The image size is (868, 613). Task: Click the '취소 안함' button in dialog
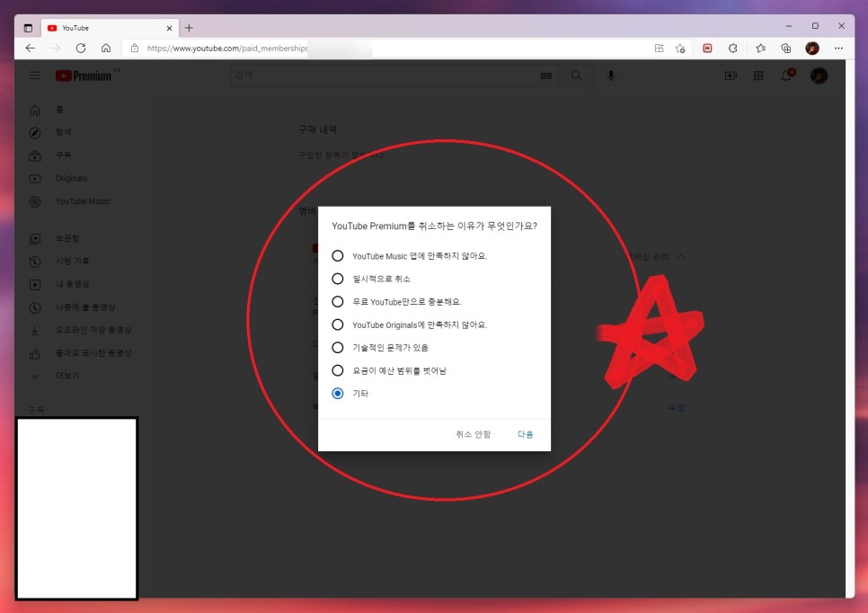coord(473,434)
